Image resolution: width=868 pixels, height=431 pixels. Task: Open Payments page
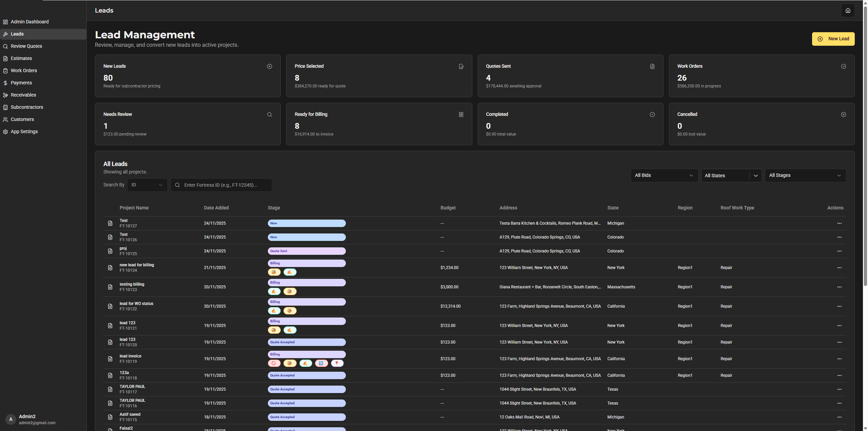pos(21,83)
